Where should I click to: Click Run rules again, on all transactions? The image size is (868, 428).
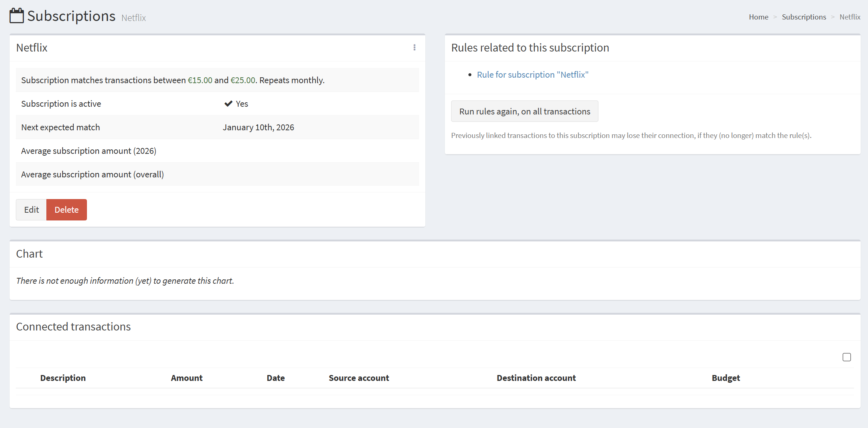pyautogui.click(x=524, y=111)
